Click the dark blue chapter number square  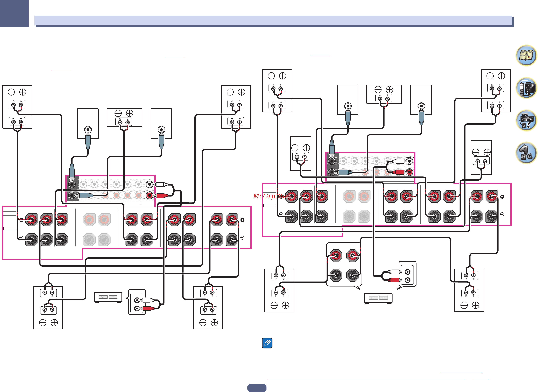tap(14, 13)
